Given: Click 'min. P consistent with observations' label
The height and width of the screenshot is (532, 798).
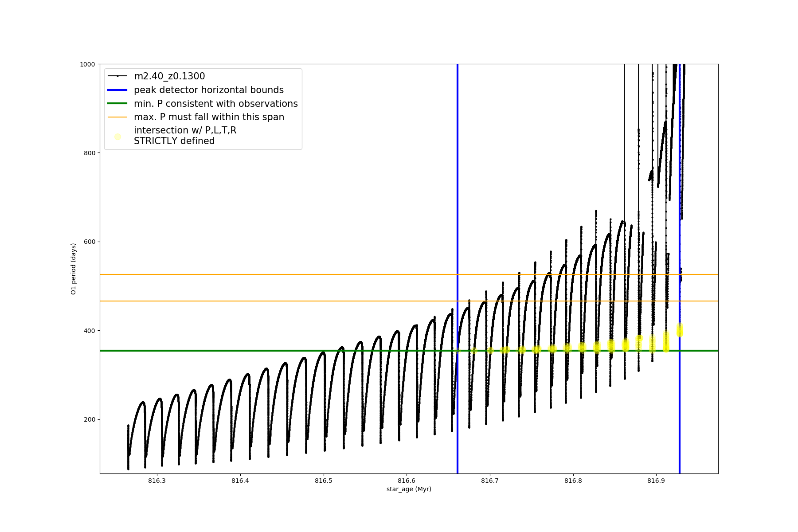Looking at the screenshot, I should (x=216, y=103).
